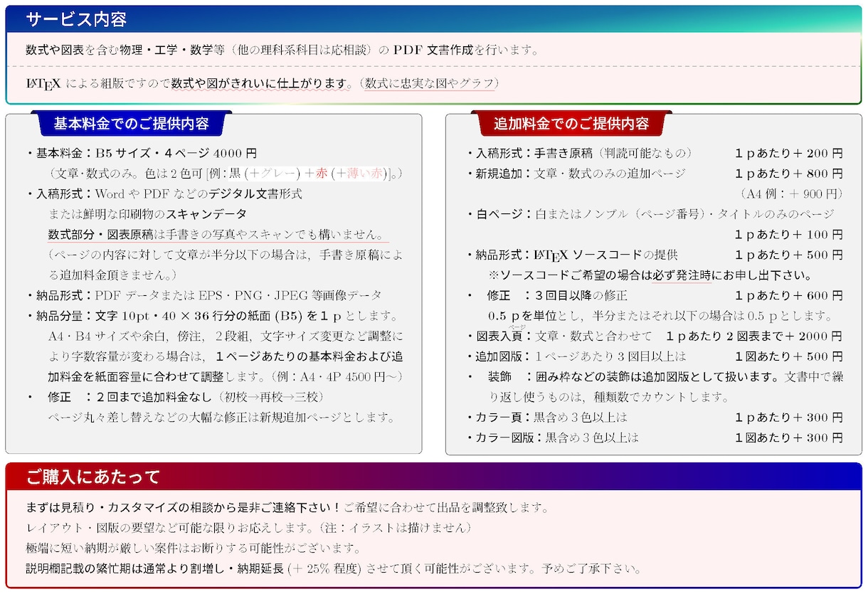868x594 pixels.
Task: Click the 基本料金 B5 サイズ 4000 円 line
Action: click(142, 153)
